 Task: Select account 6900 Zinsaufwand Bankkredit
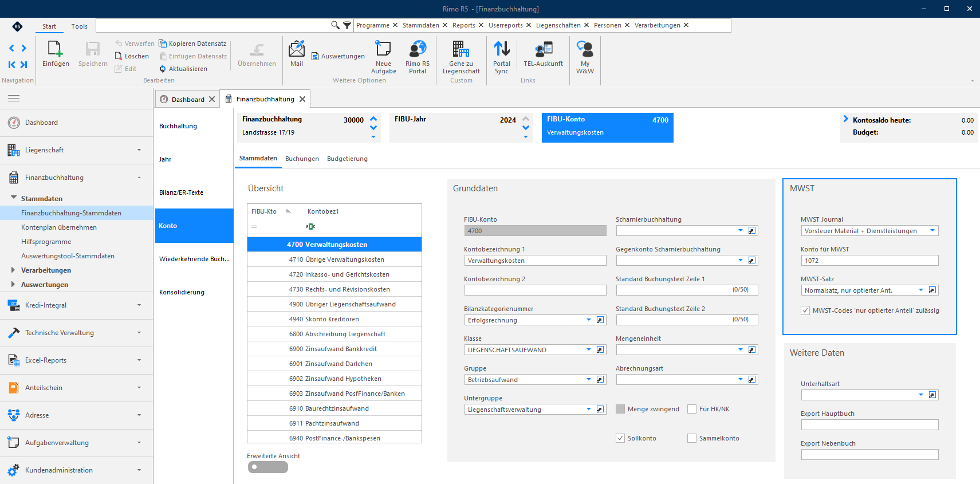(334, 349)
